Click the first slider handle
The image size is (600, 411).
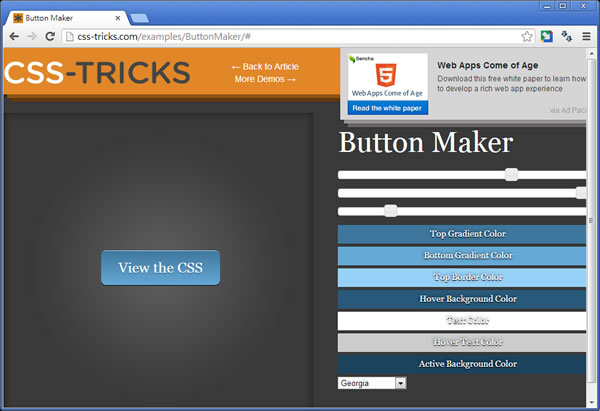point(512,175)
